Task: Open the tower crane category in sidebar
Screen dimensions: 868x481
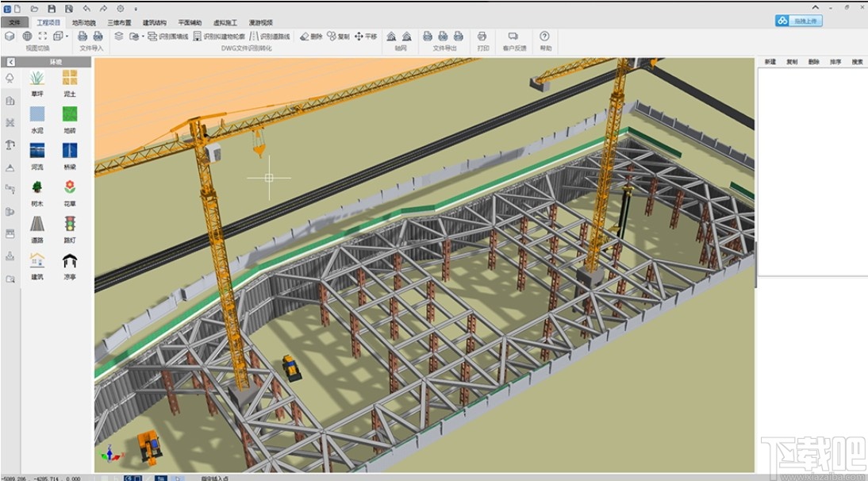Action: pyautogui.click(x=10, y=144)
